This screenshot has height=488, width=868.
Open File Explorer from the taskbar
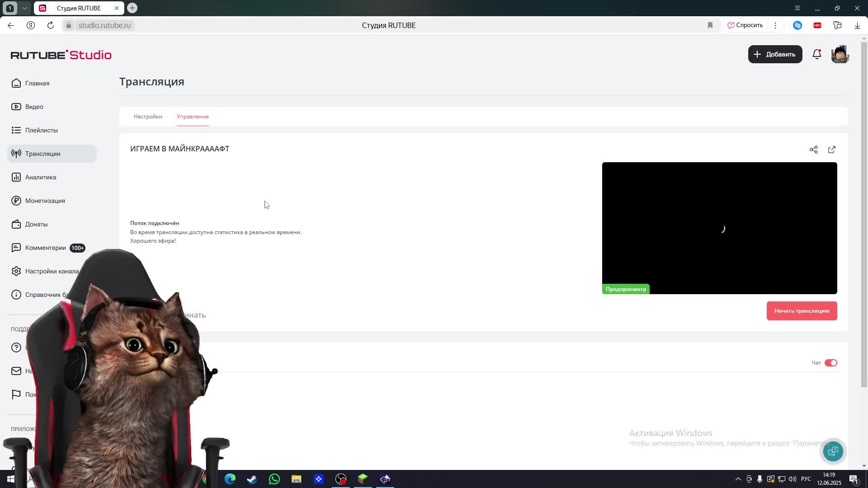[x=297, y=479]
